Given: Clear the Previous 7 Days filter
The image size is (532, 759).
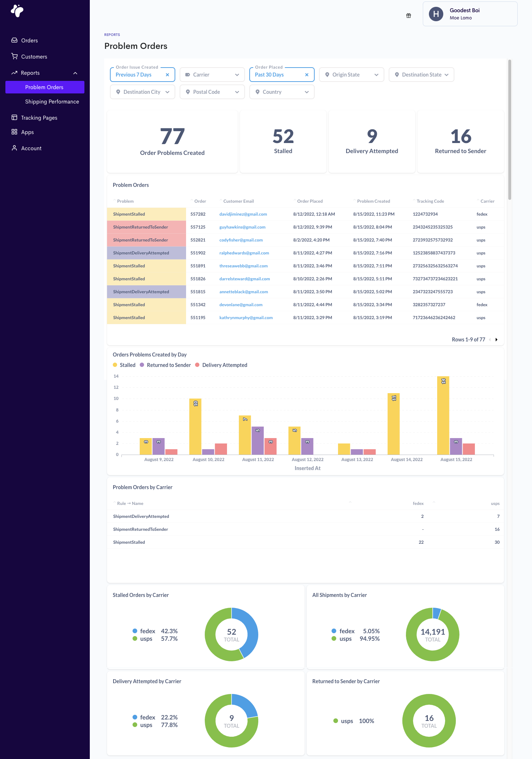Looking at the screenshot, I should [167, 75].
